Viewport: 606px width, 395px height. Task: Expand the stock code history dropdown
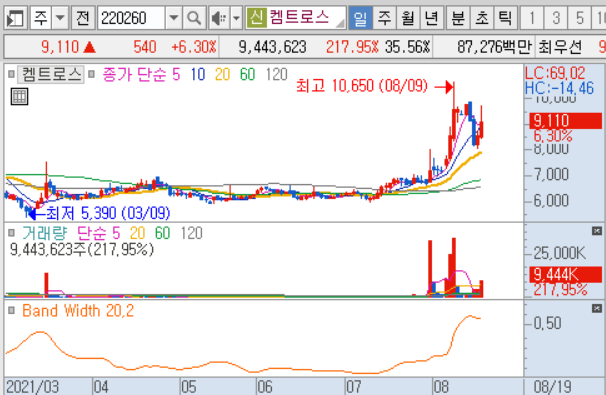(174, 18)
